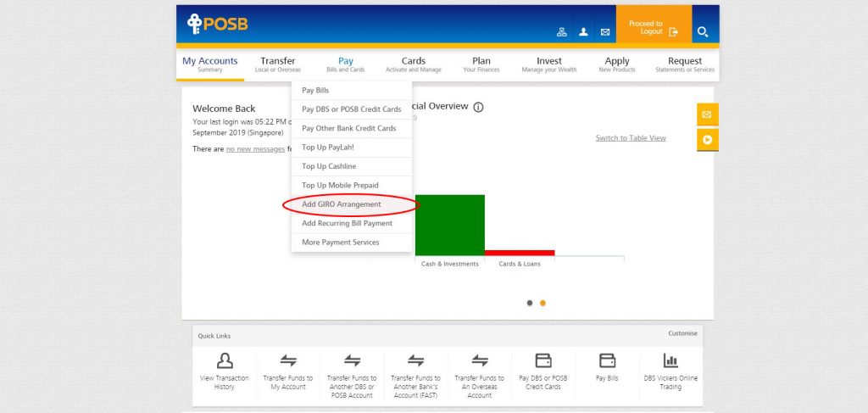Open the Plan menu
The height and width of the screenshot is (413, 868).
481,64
